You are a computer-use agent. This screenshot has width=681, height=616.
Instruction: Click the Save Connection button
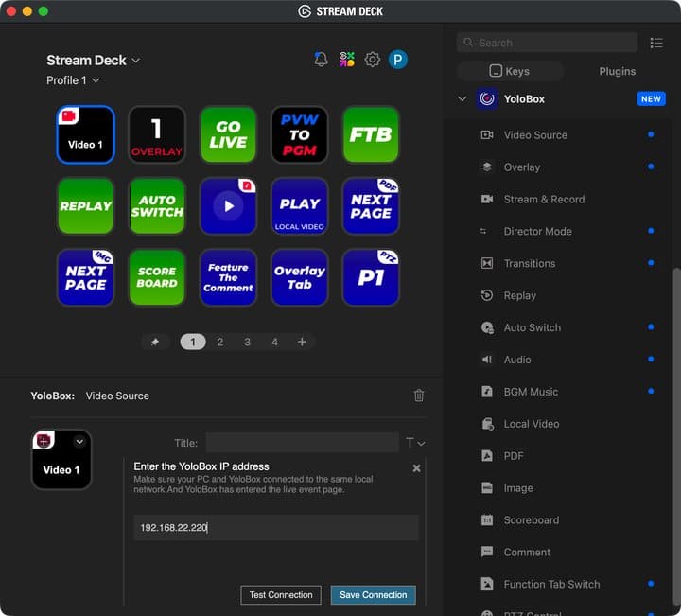[x=373, y=595]
